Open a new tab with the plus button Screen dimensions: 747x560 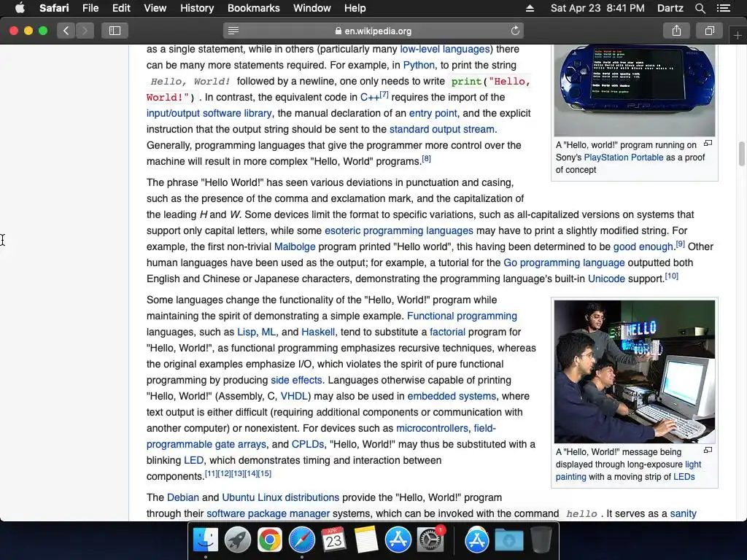(738, 35)
